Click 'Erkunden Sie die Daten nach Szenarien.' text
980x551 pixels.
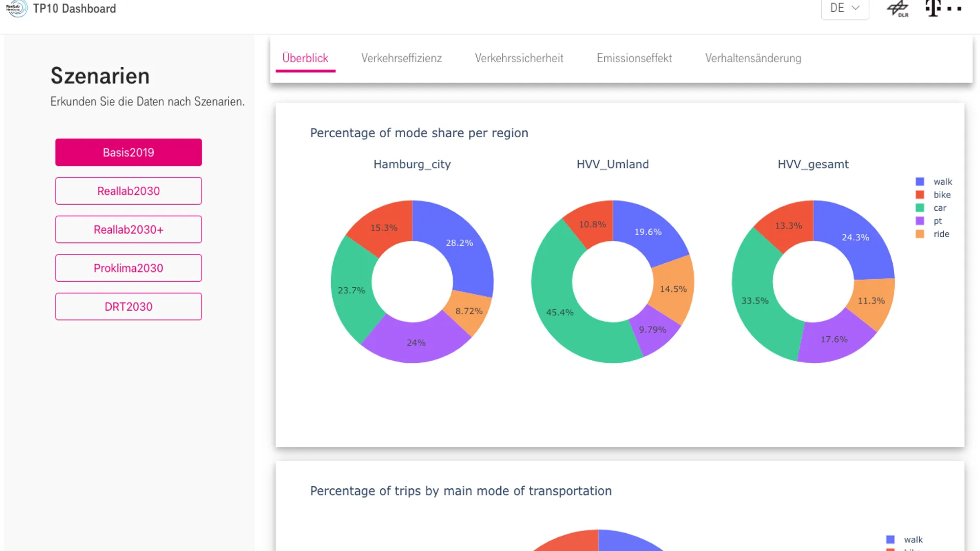pos(148,102)
